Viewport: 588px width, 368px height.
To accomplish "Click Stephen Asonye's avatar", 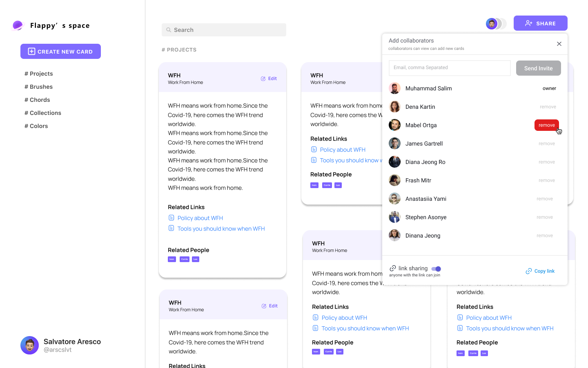I will pos(394,217).
